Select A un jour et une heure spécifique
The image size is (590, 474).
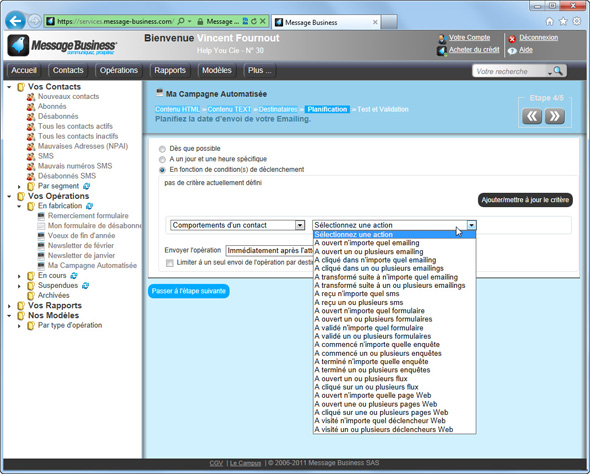click(162, 160)
